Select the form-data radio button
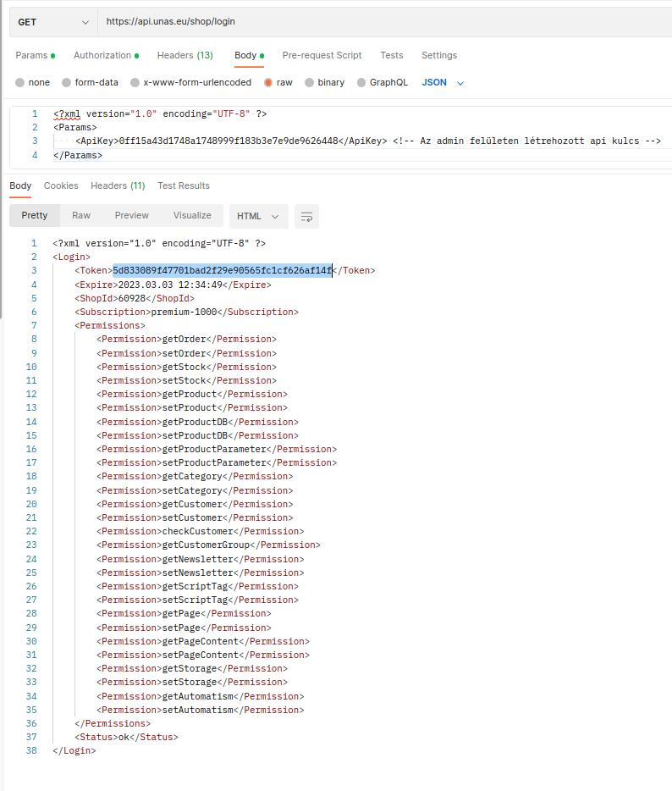 coord(66,83)
